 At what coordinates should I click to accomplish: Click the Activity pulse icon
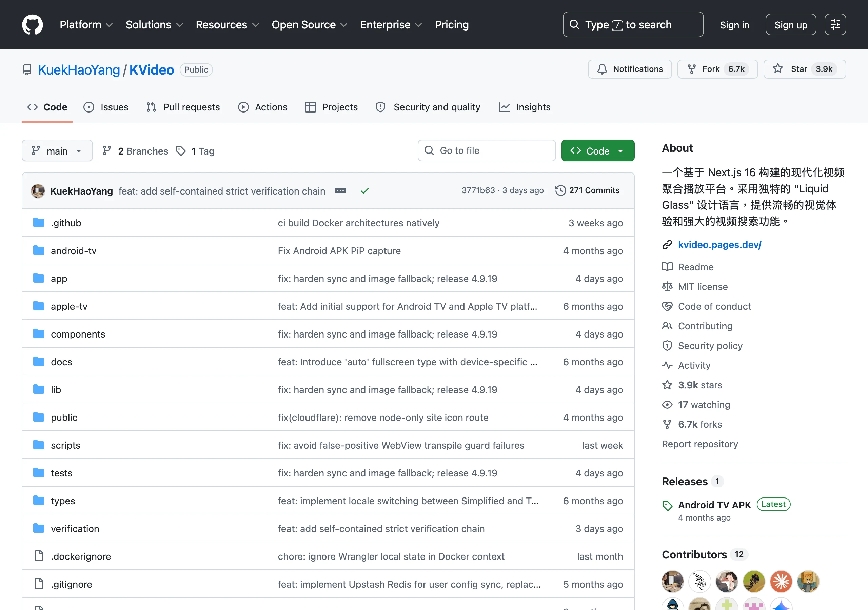tap(667, 365)
